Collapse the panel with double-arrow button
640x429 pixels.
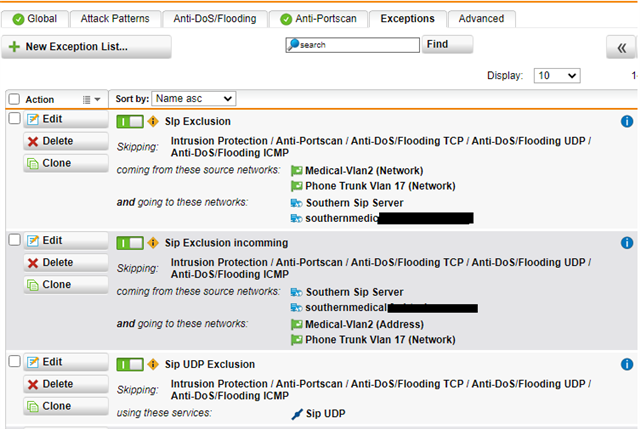coord(621,48)
